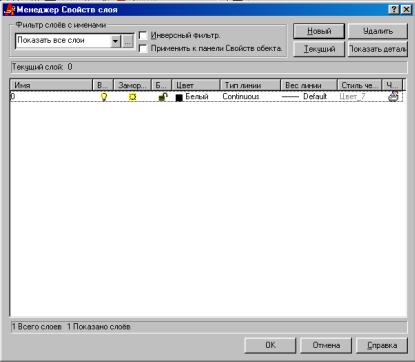415x362 pixels.
Task: Toggle layer 0 on/off light bulb icon
Action: pos(104,97)
